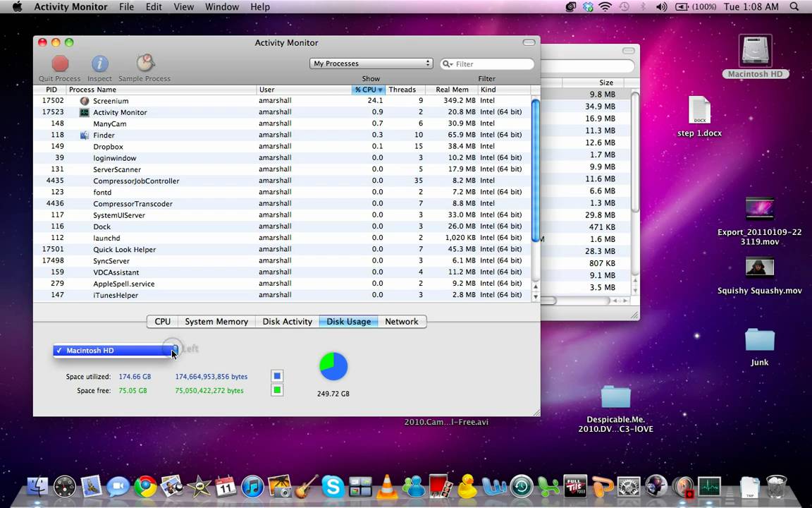Open Time Machine from the Dock
This screenshot has height=508, width=812.
click(x=522, y=487)
